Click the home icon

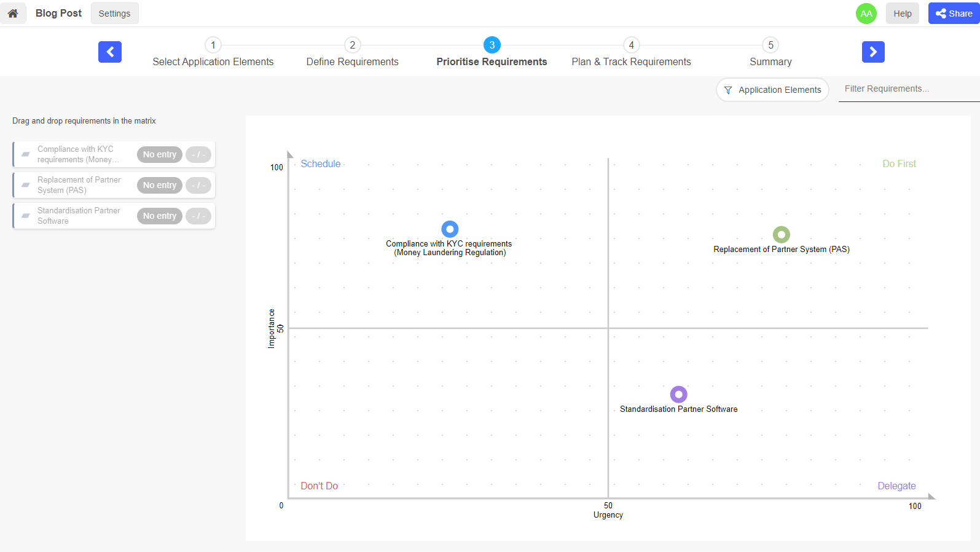(13, 14)
